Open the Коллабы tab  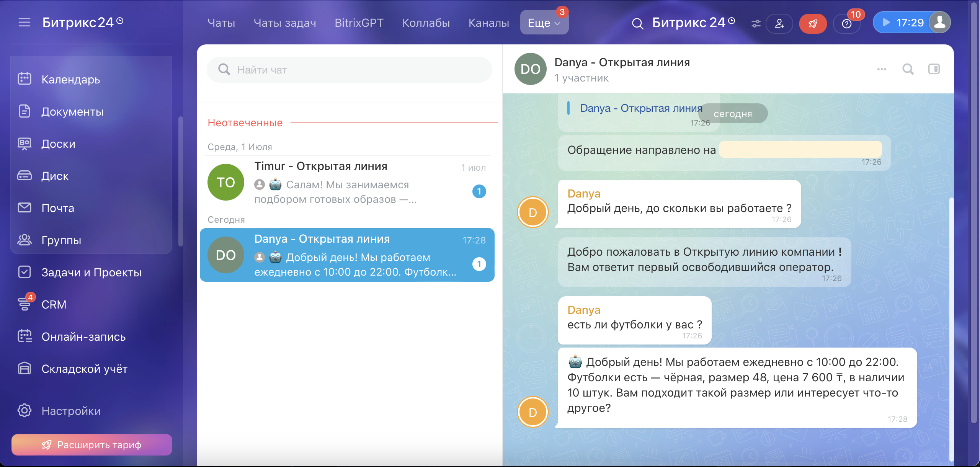426,23
